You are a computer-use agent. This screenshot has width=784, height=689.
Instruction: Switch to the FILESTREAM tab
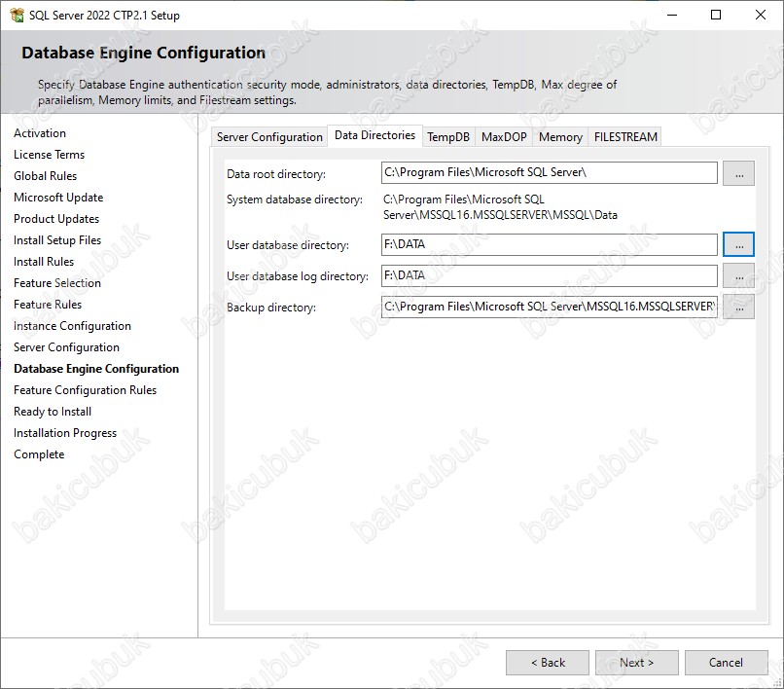625,136
